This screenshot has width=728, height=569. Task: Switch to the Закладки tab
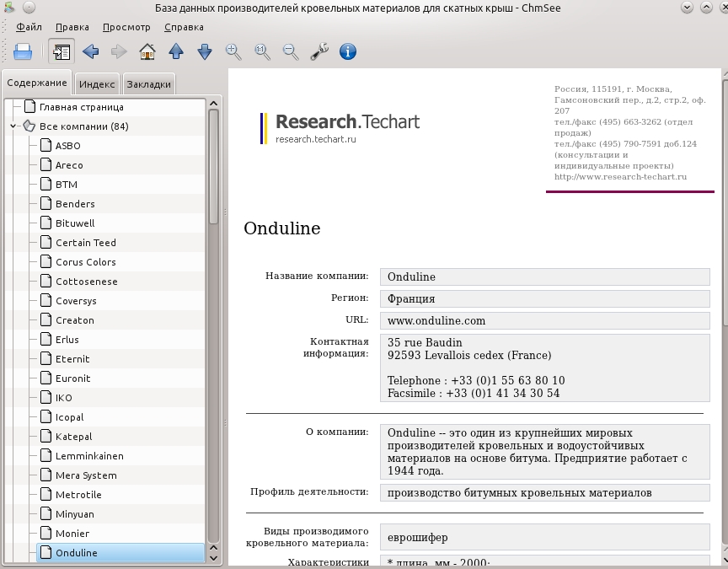coord(148,84)
